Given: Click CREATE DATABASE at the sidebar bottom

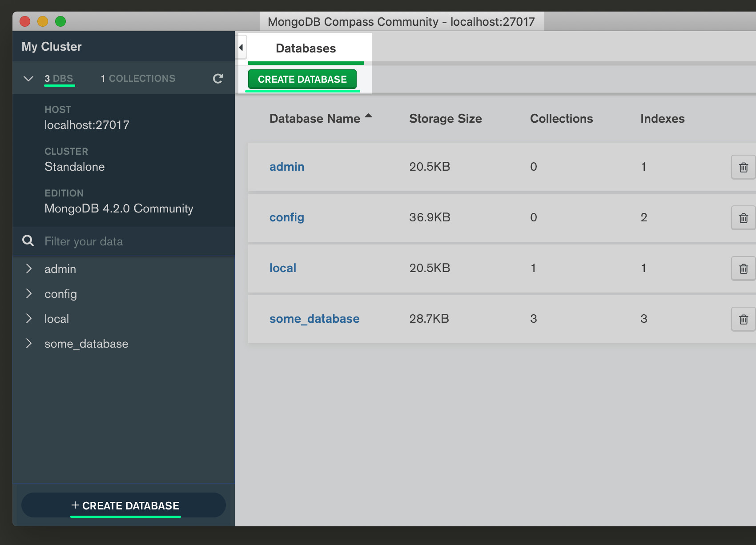Looking at the screenshot, I should click(x=125, y=505).
